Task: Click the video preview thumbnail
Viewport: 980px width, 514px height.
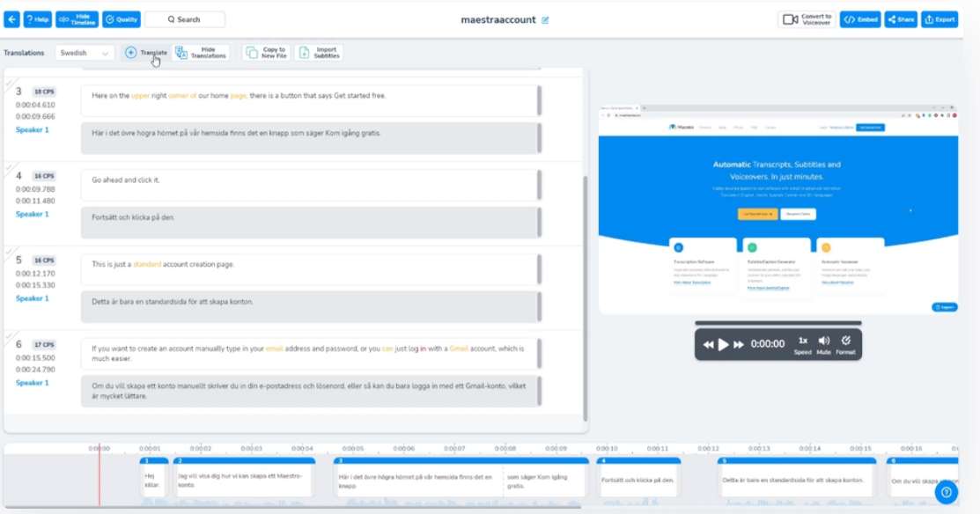Action: click(x=778, y=209)
